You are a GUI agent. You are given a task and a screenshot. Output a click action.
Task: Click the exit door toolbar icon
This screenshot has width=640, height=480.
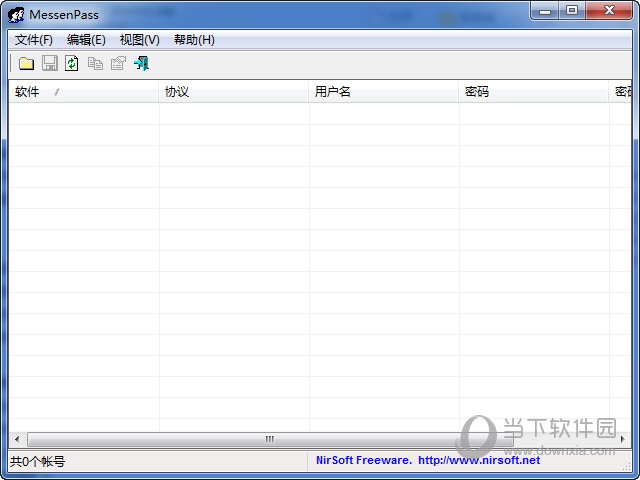coord(141,64)
